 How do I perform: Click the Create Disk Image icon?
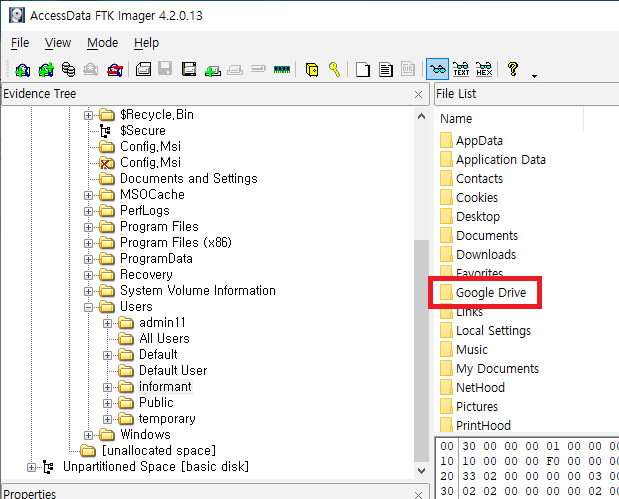click(143, 69)
